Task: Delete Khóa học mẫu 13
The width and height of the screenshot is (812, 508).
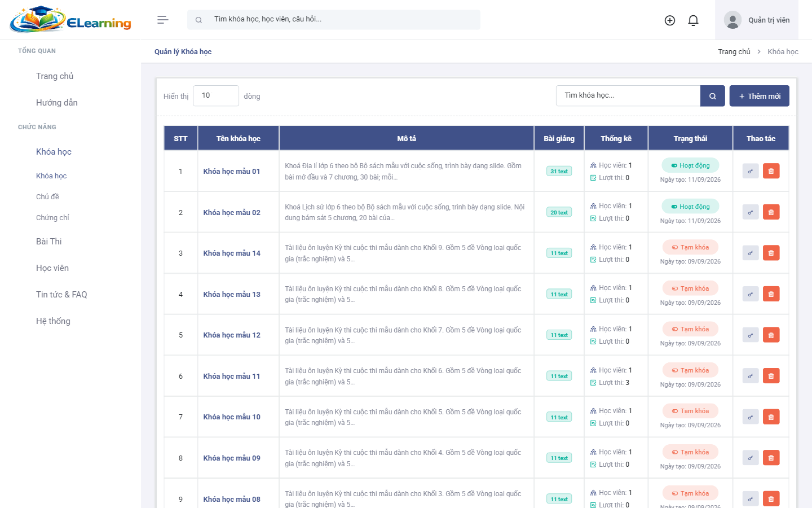Action: pyautogui.click(x=771, y=294)
